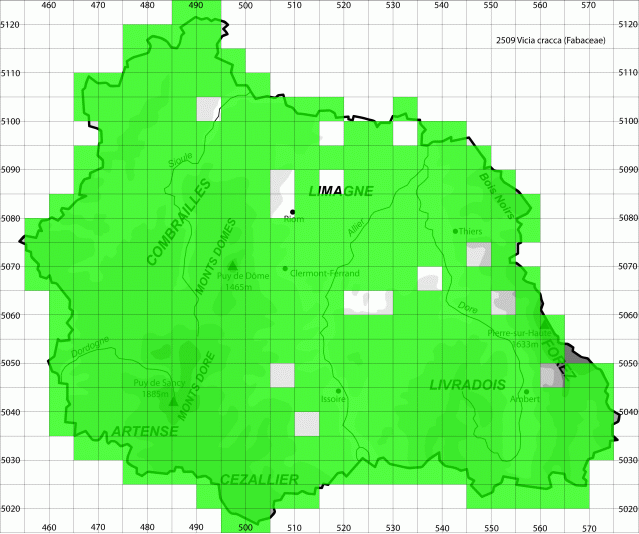
Task: Select the MONTS DORE label
Action: pos(196,386)
